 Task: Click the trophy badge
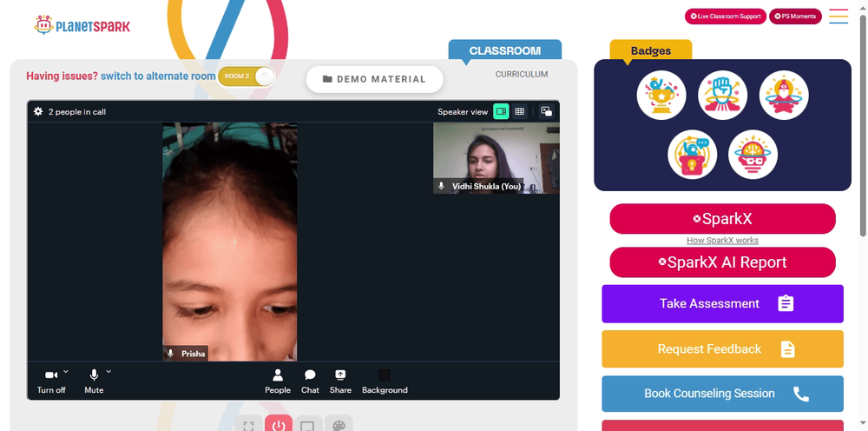click(x=661, y=96)
